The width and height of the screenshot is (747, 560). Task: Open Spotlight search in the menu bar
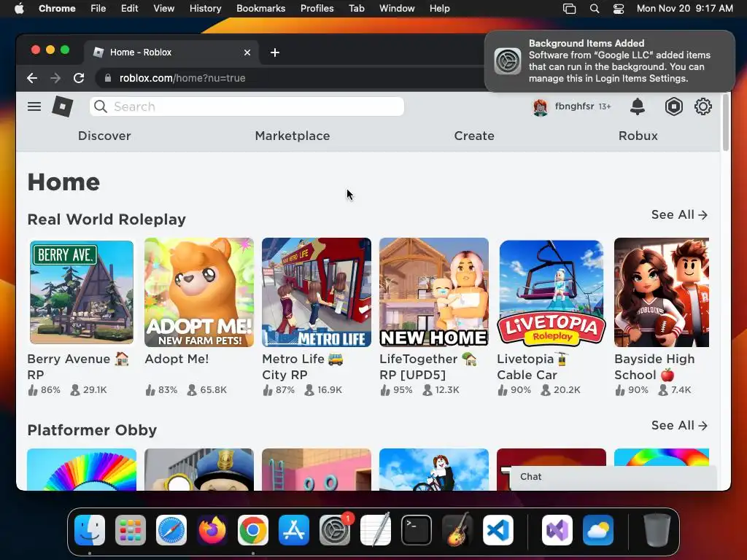(594, 9)
